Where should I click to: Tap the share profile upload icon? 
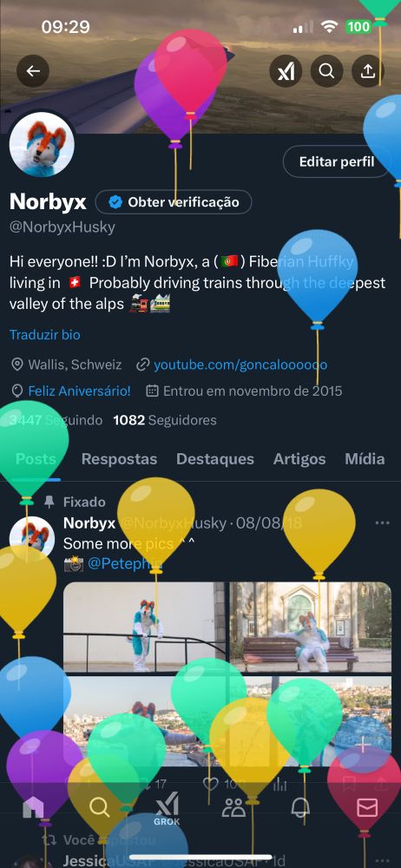pos(368,71)
